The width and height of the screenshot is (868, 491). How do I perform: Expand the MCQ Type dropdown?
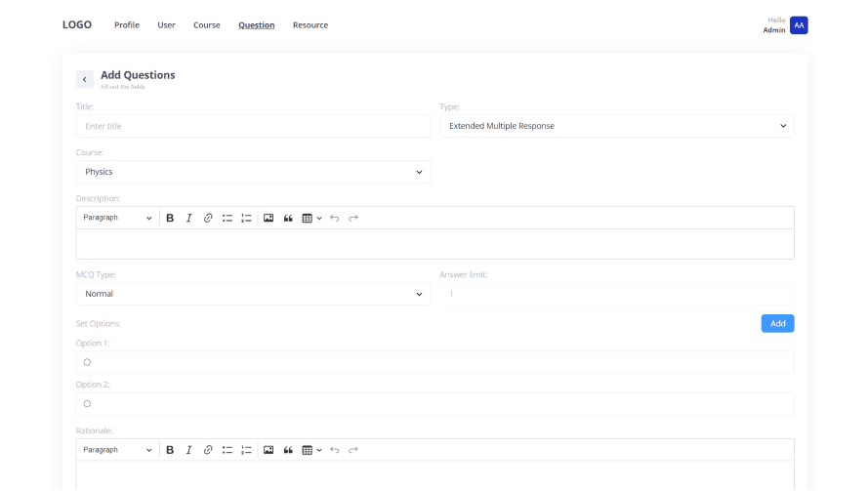click(253, 294)
